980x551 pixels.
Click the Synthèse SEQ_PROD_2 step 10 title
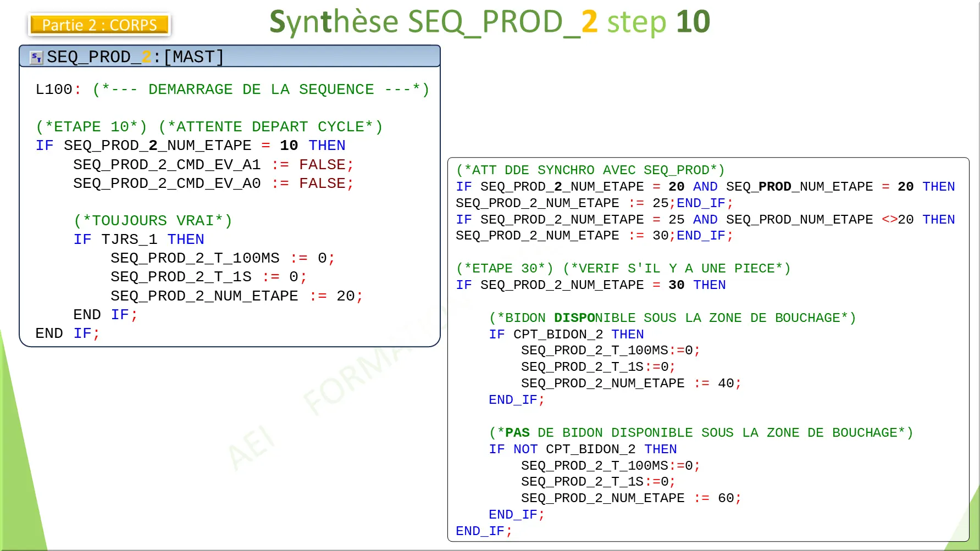pos(489,22)
